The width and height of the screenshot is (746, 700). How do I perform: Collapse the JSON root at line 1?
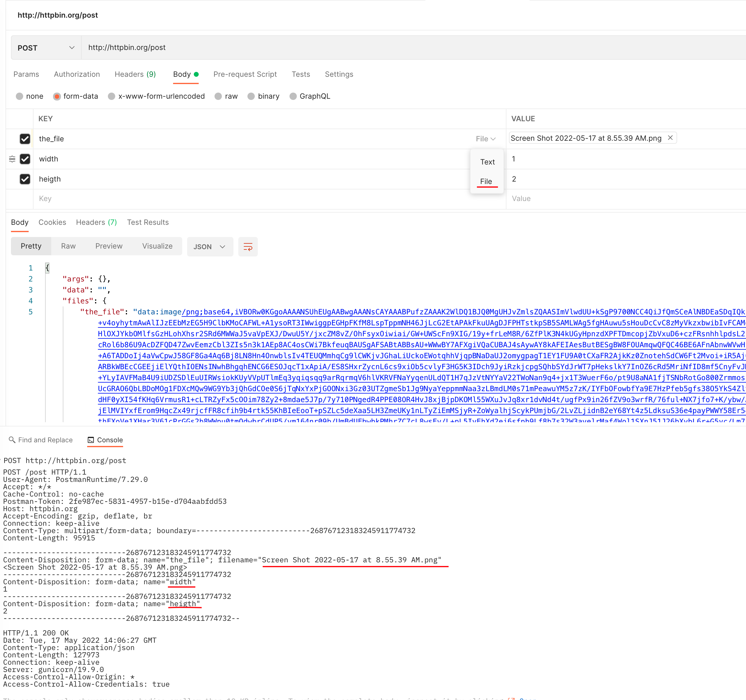[47, 268]
